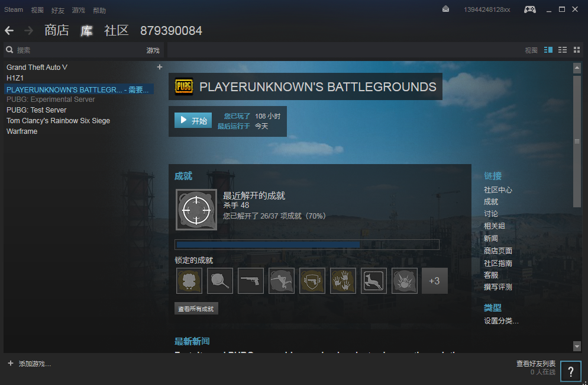Screen dimensions: 588x385
Task: Open the 社区中心 link
Action: coord(497,190)
